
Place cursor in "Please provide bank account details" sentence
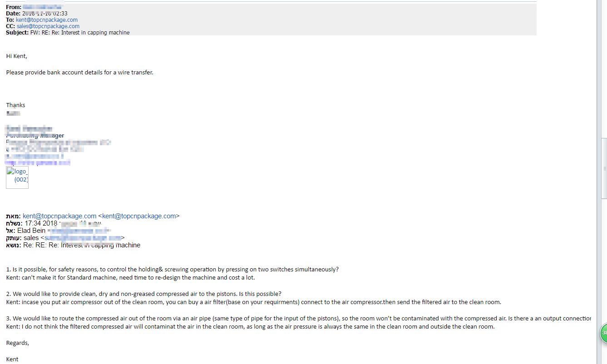[x=79, y=72]
